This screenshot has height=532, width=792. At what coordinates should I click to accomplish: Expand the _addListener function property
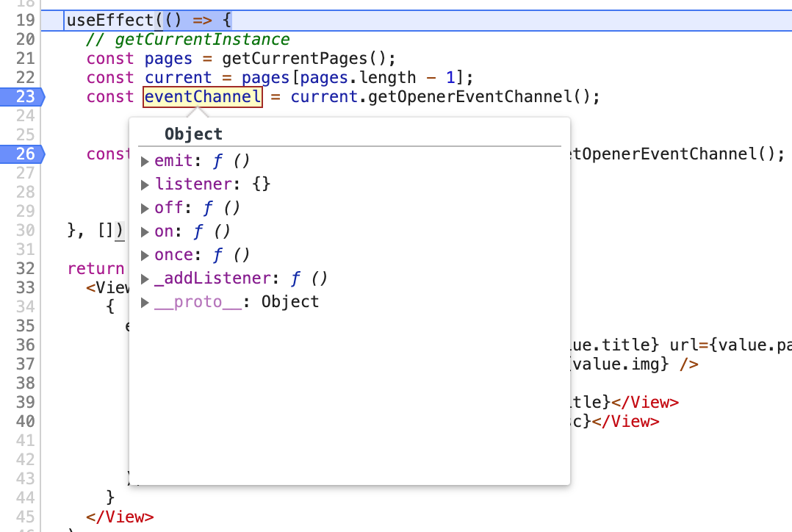pyautogui.click(x=145, y=279)
